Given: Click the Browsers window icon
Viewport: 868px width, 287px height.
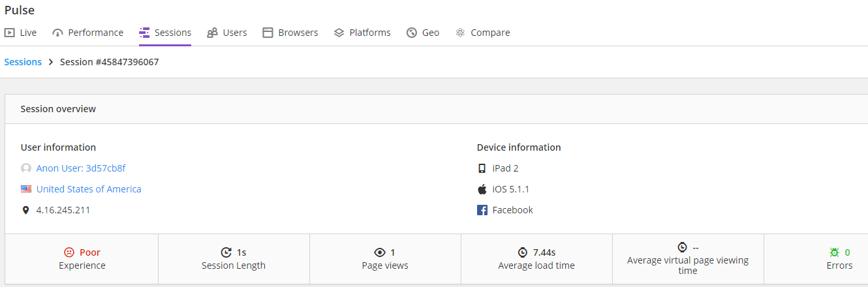Looking at the screenshot, I should click(268, 33).
